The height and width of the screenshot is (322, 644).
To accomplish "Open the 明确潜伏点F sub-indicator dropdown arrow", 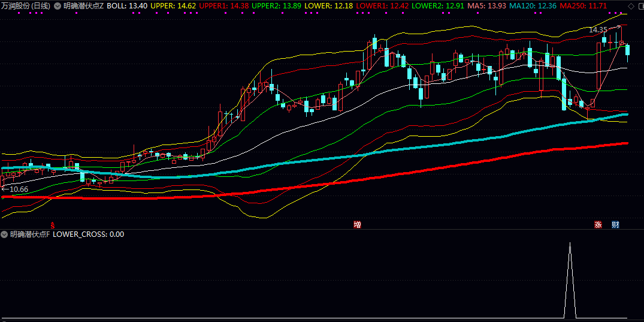I will coord(5,234).
